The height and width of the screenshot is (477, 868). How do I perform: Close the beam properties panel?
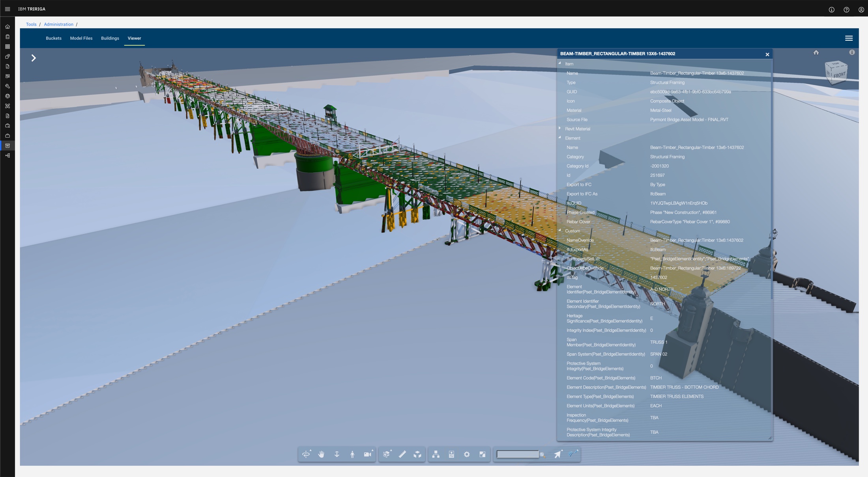(767, 54)
